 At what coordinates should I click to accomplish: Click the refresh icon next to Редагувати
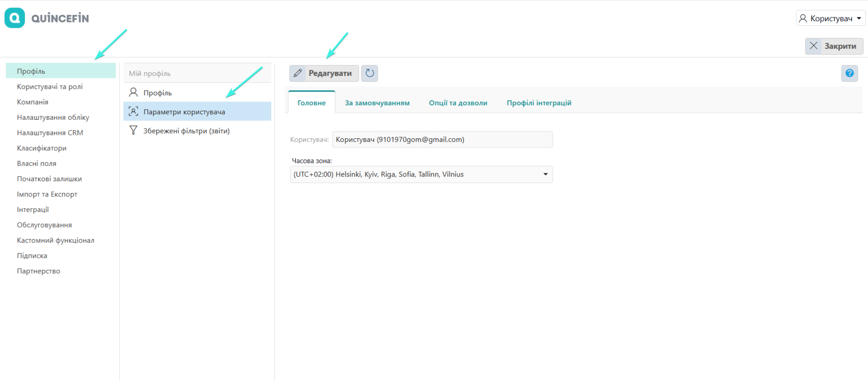point(369,73)
